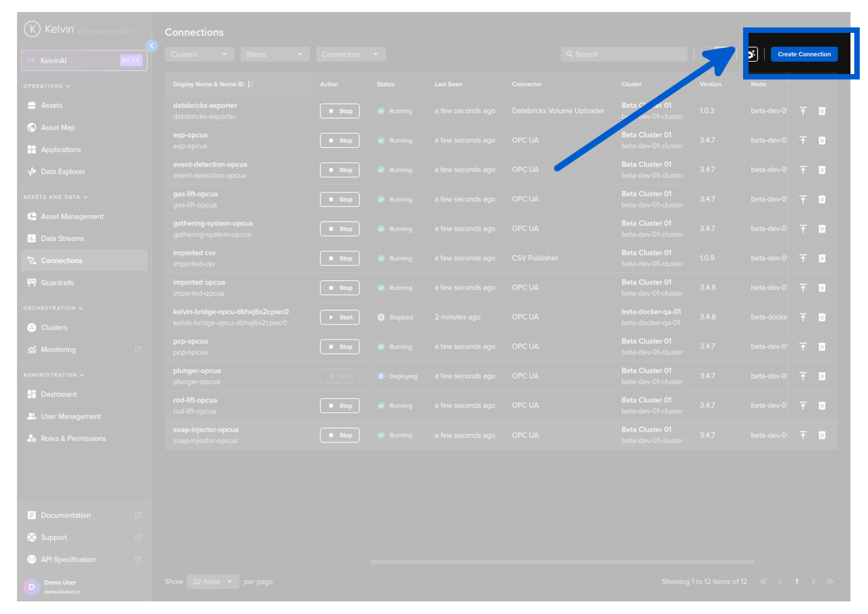The image size is (868, 614).
Task: Click upgrade icon for kelvin-bridge row
Action: coord(803,317)
